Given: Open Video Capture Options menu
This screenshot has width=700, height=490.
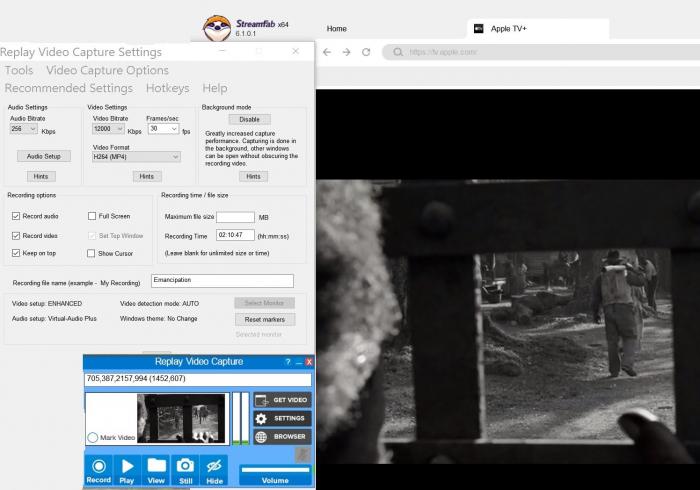Looking at the screenshot, I should [108, 71].
